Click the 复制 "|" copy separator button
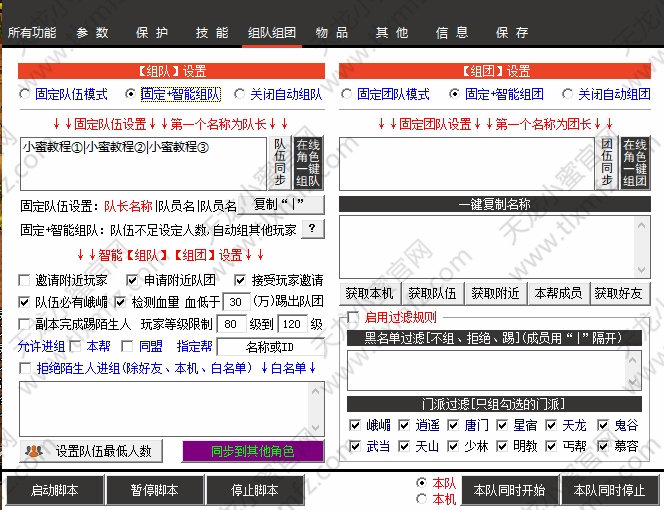 click(x=281, y=205)
